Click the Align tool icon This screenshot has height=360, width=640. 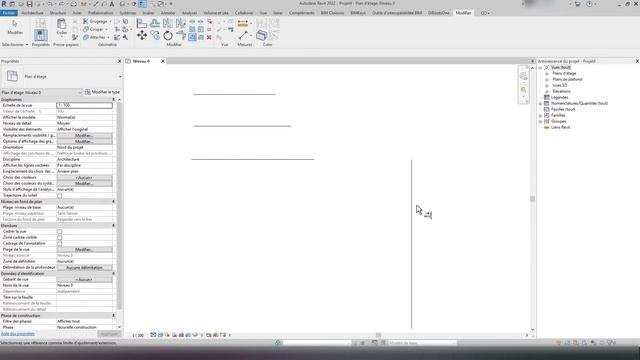point(142,23)
